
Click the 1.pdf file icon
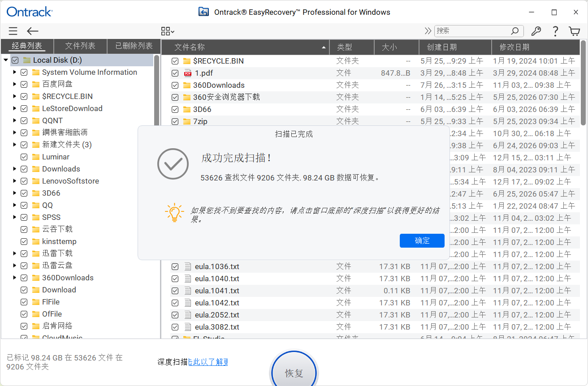click(188, 73)
